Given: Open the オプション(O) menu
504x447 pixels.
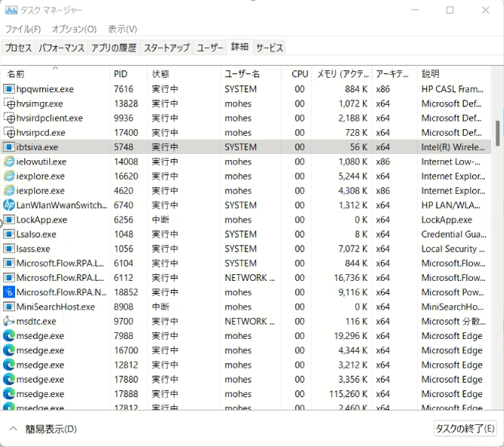Looking at the screenshot, I should (74, 29).
